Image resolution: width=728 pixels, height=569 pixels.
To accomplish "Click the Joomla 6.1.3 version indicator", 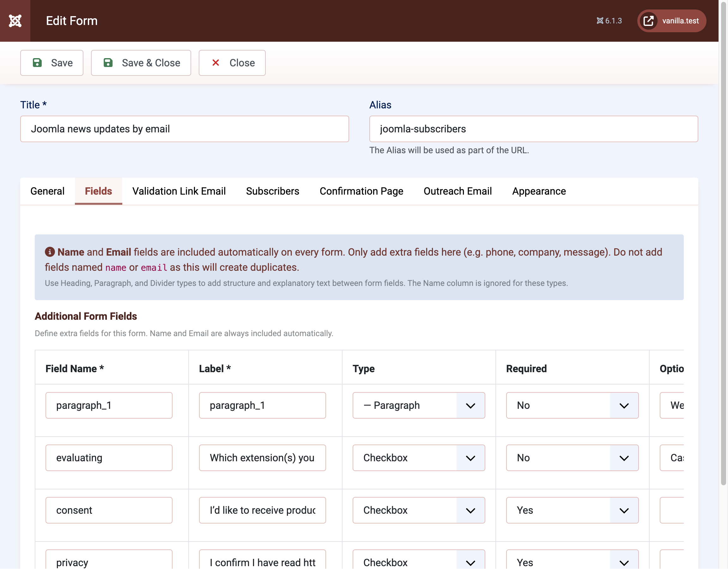I will [x=609, y=21].
